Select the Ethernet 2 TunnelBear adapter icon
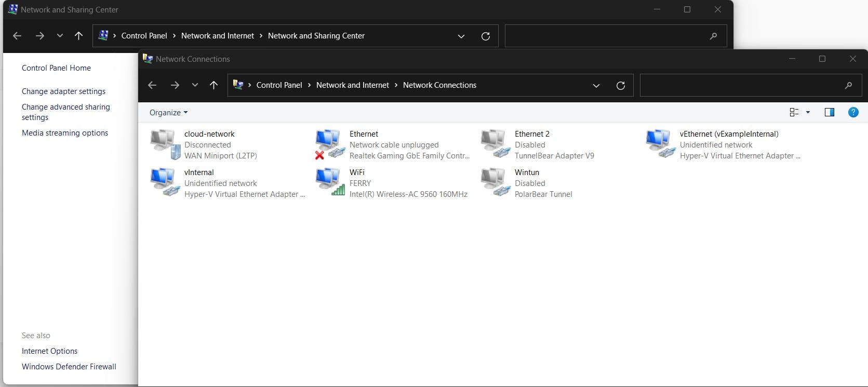Viewport: 868px width, 387px height. click(x=496, y=144)
